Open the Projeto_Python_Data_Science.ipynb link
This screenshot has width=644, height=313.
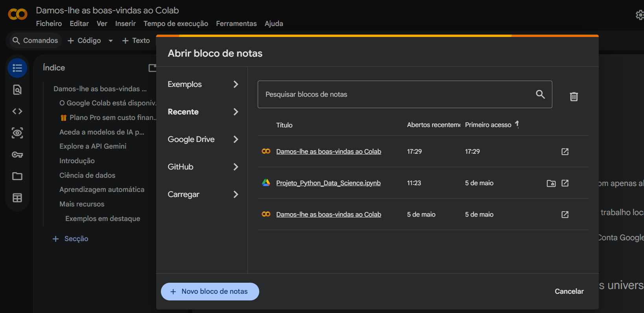(328, 183)
